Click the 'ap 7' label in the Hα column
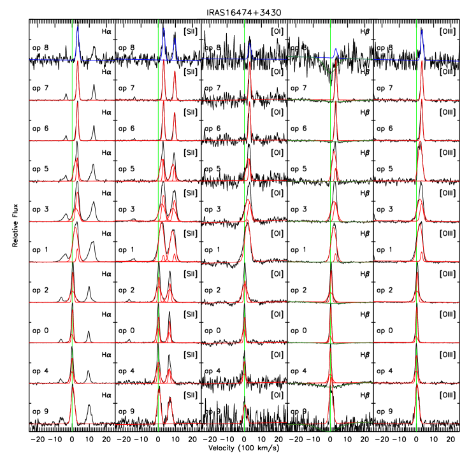This screenshot has width=476, height=458. (x=40, y=89)
